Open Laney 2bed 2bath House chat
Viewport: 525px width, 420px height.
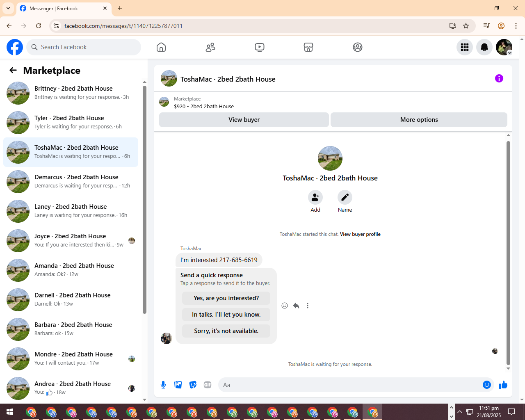pyautogui.click(x=71, y=211)
